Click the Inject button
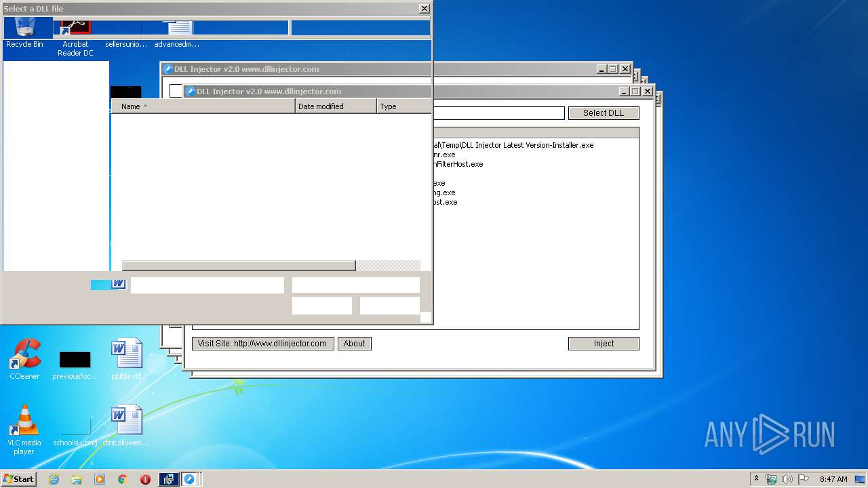This screenshot has height=488, width=868. [x=604, y=344]
